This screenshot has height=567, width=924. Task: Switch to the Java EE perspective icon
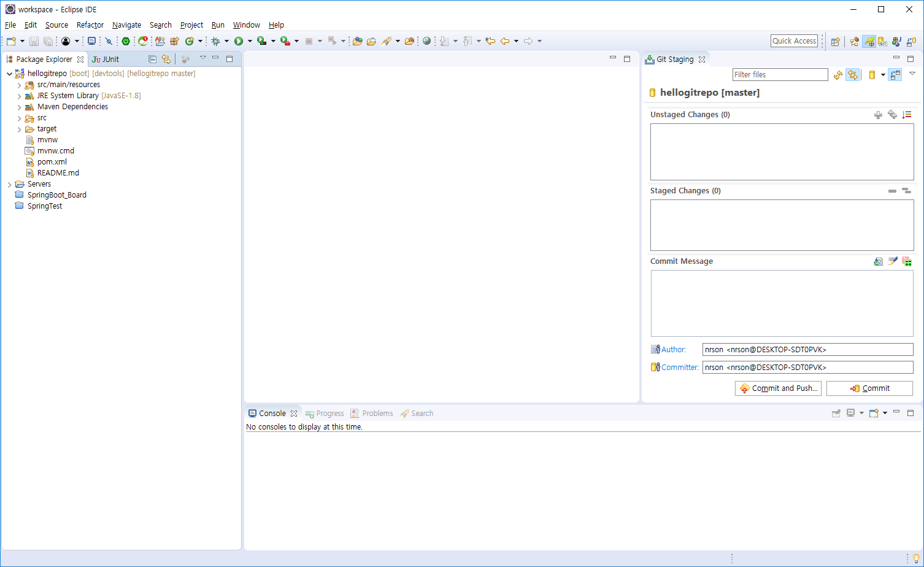click(855, 42)
